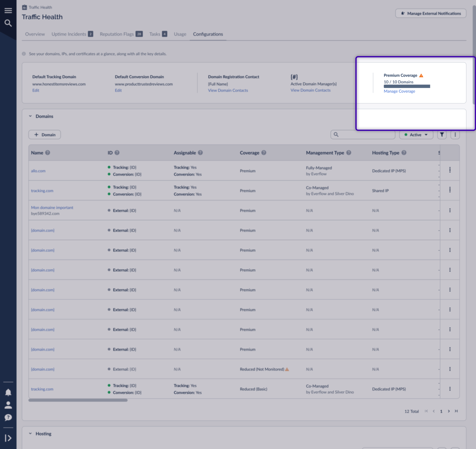Edit the Default Tracking Domain

[36, 90]
